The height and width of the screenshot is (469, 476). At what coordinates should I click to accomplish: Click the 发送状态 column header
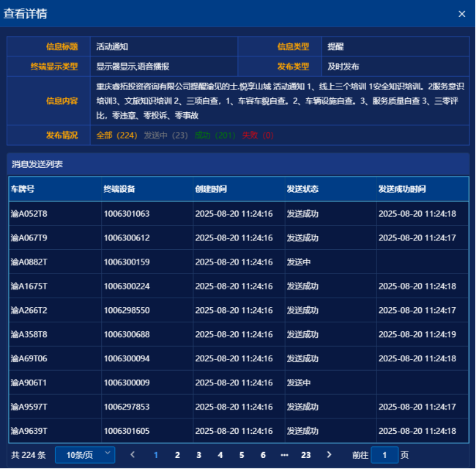click(x=302, y=189)
